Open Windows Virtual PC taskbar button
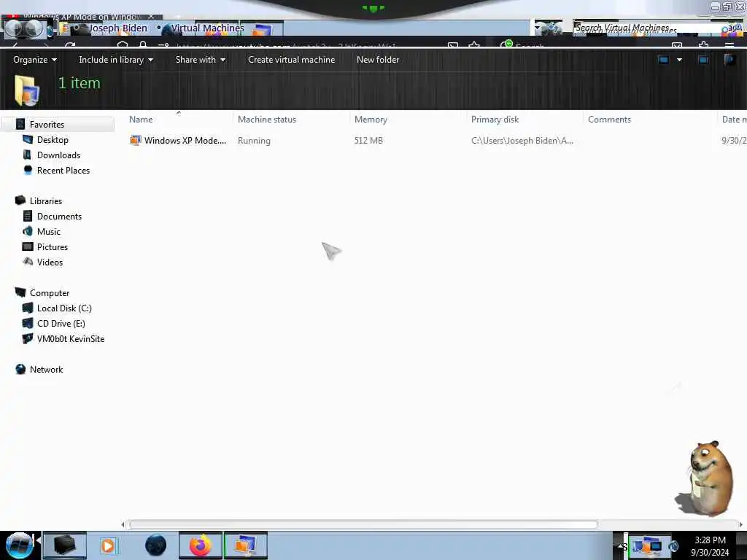The image size is (747, 560). 245,545
